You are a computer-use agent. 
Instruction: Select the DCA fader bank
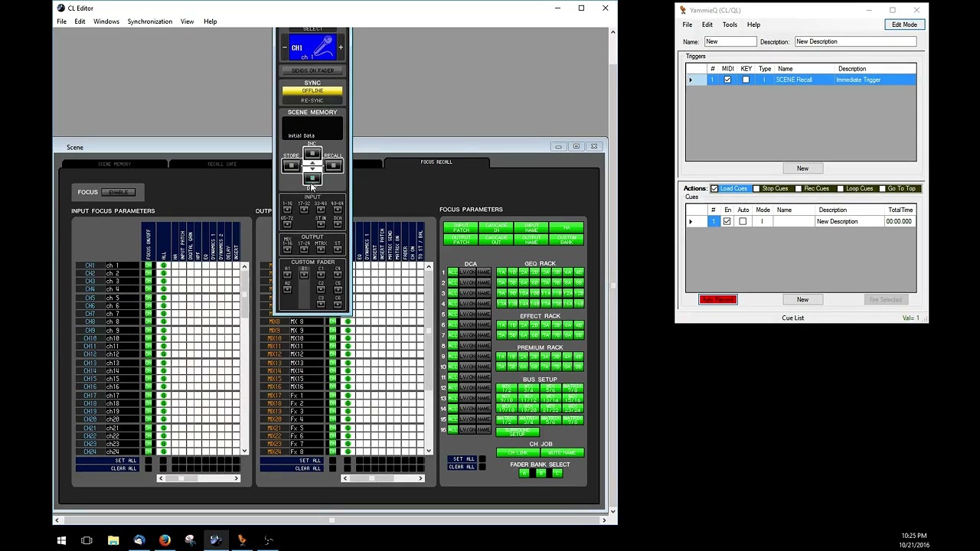click(338, 224)
